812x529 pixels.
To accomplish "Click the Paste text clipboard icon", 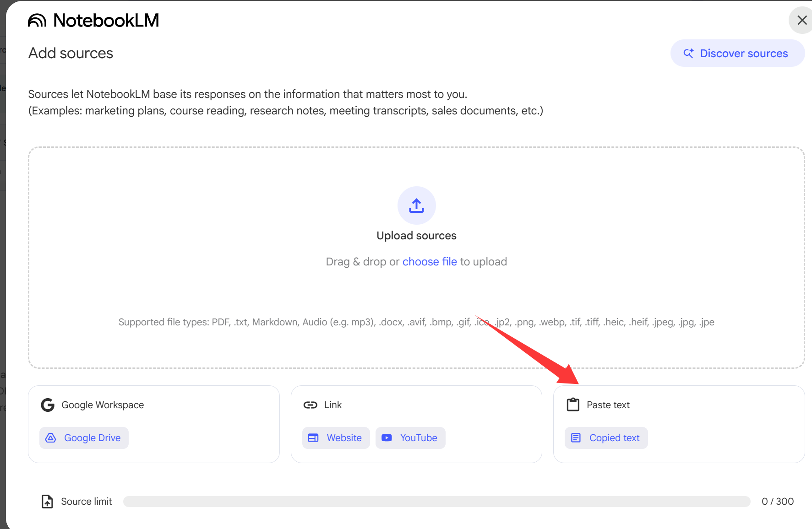I will point(573,405).
